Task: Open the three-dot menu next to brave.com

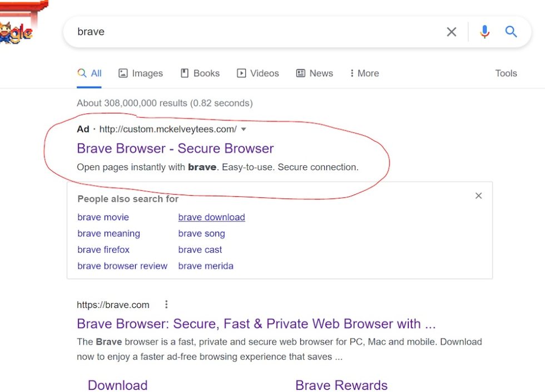Action: click(x=166, y=304)
